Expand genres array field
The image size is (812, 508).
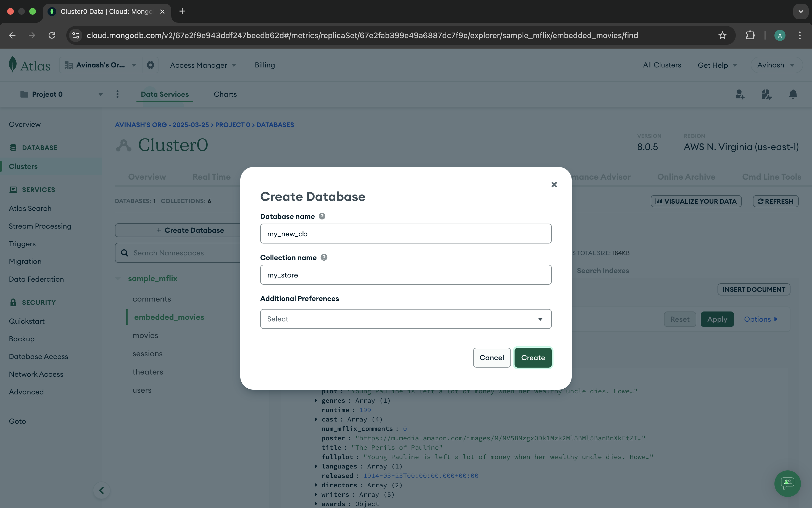point(316,400)
